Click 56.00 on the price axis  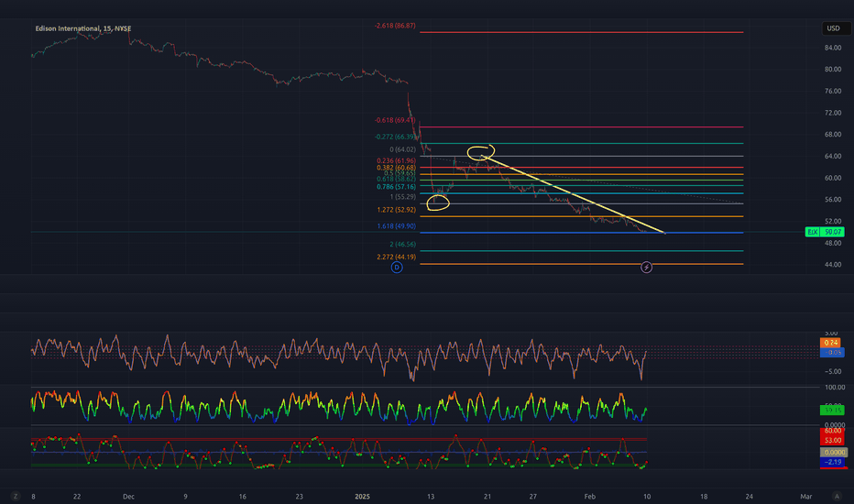click(x=833, y=200)
